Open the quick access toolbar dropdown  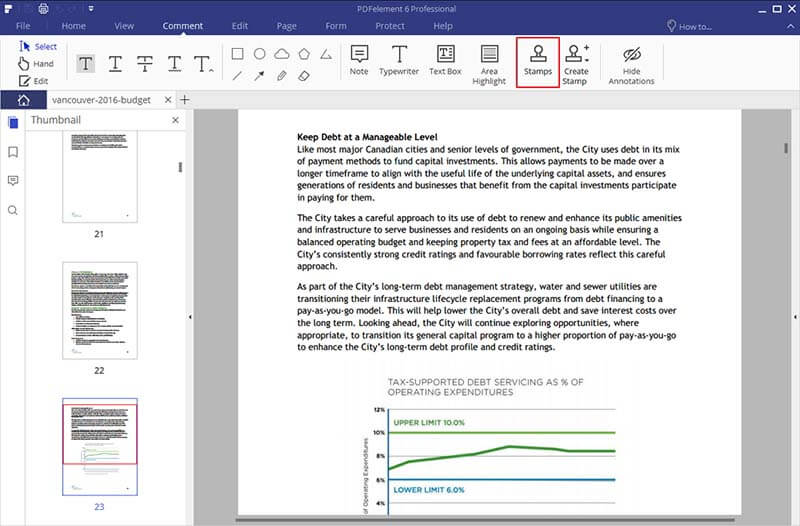tap(91, 9)
